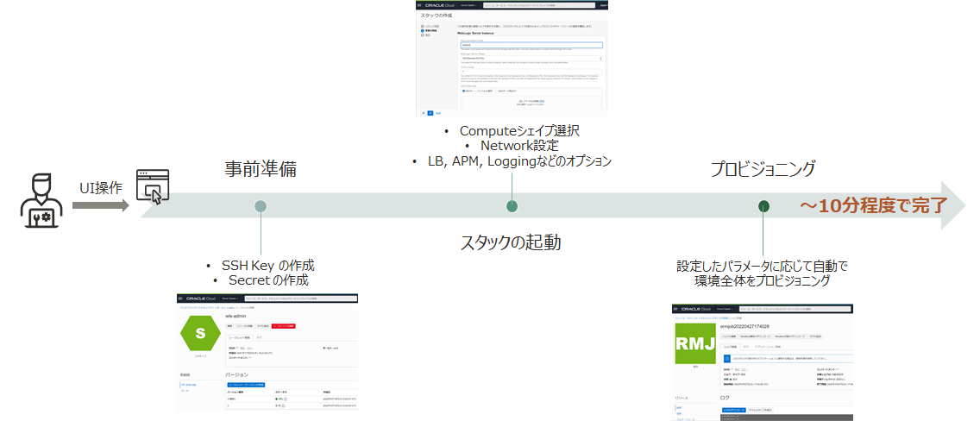The height and width of the screenshot is (421, 980).
Task: Open the hamburger menu in the ormjob screenshot
Action: tap(675, 309)
